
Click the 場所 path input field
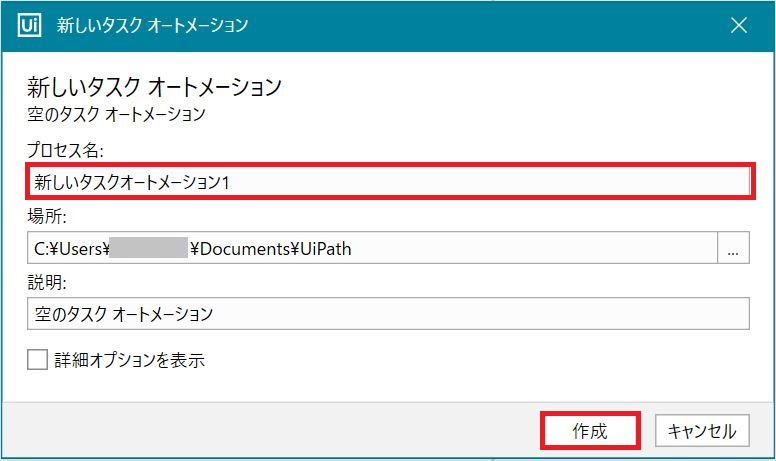(372, 248)
